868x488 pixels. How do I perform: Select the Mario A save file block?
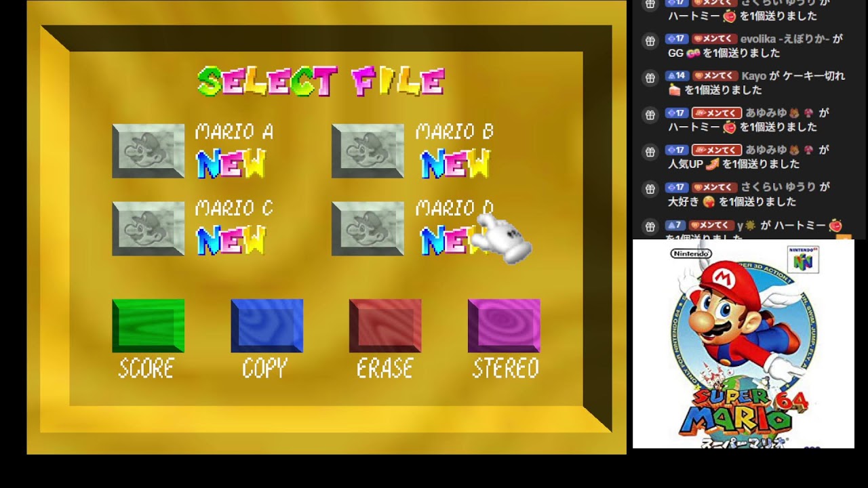click(x=148, y=150)
